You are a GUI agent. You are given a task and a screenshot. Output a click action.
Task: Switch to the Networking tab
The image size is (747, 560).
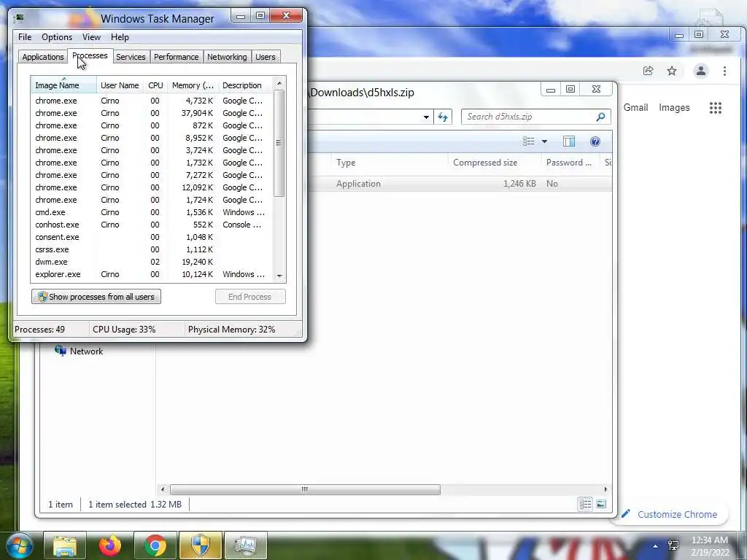click(x=227, y=57)
